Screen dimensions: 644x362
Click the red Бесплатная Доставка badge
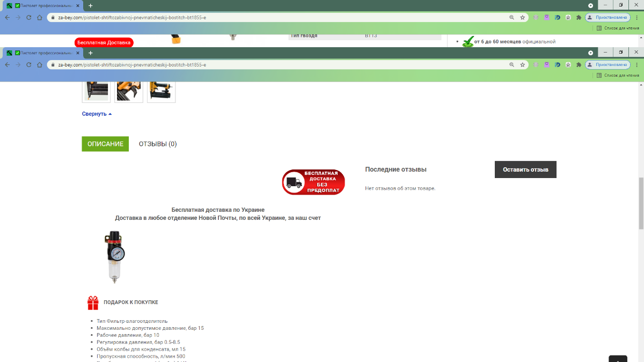click(x=104, y=42)
